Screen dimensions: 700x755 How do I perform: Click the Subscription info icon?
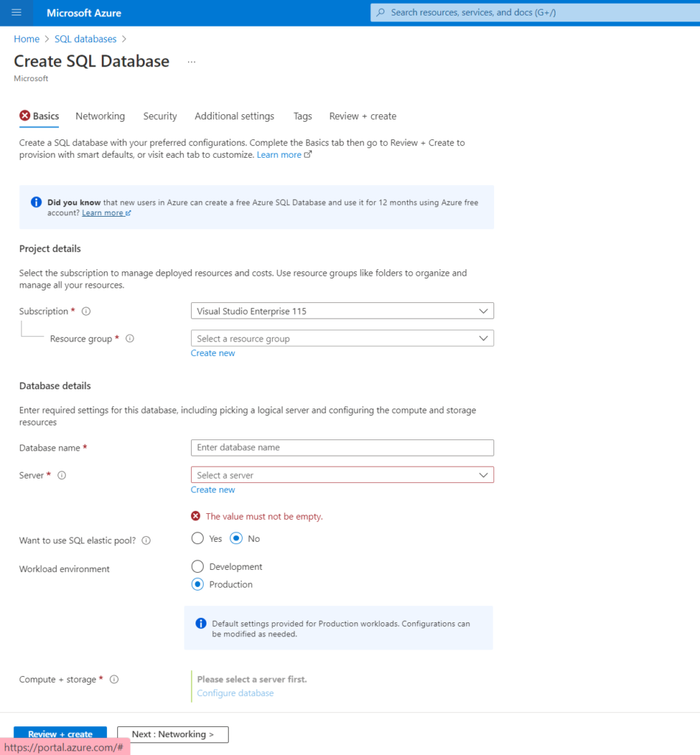click(86, 312)
